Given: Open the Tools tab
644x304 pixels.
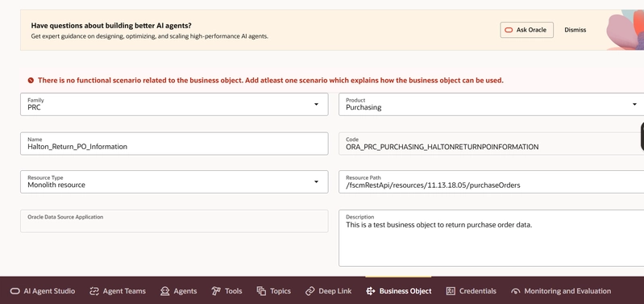Looking at the screenshot, I should [x=226, y=291].
